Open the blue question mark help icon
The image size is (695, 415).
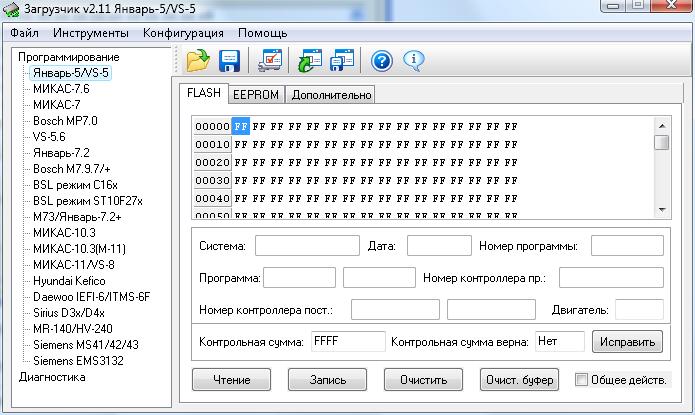pyautogui.click(x=382, y=61)
